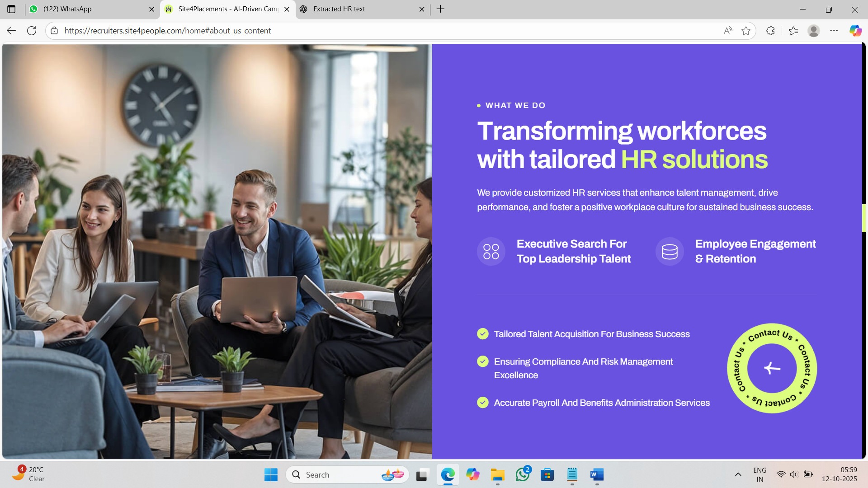
Task: Click checkmark beside Ensuring Compliance item
Action: pos(483,361)
